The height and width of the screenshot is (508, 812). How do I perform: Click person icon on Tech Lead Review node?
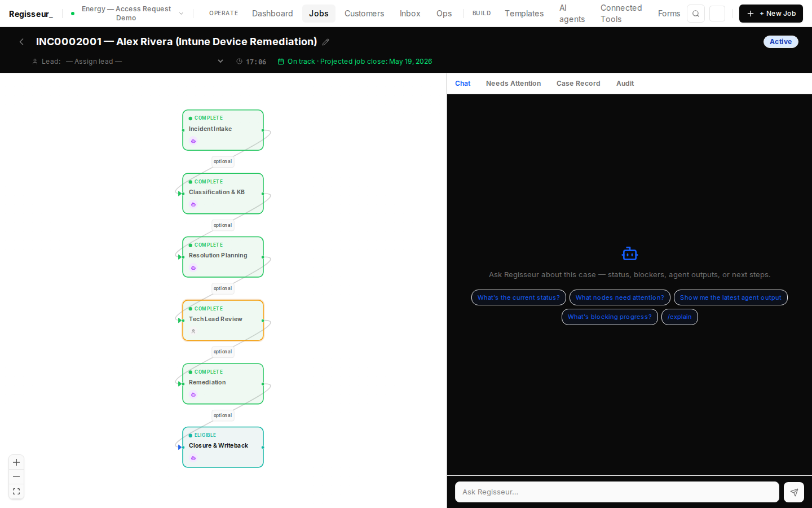193,331
